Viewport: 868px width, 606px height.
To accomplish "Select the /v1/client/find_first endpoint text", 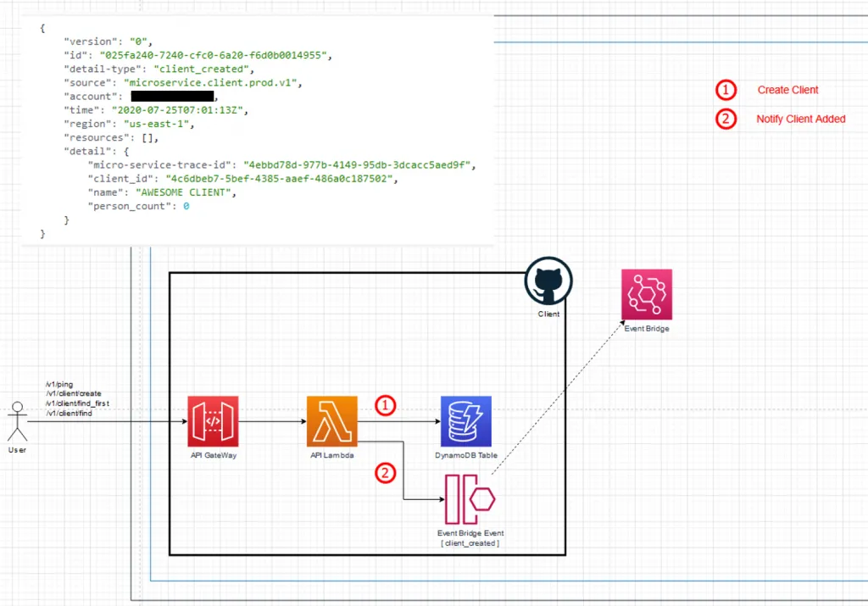I will pos(79,403).
